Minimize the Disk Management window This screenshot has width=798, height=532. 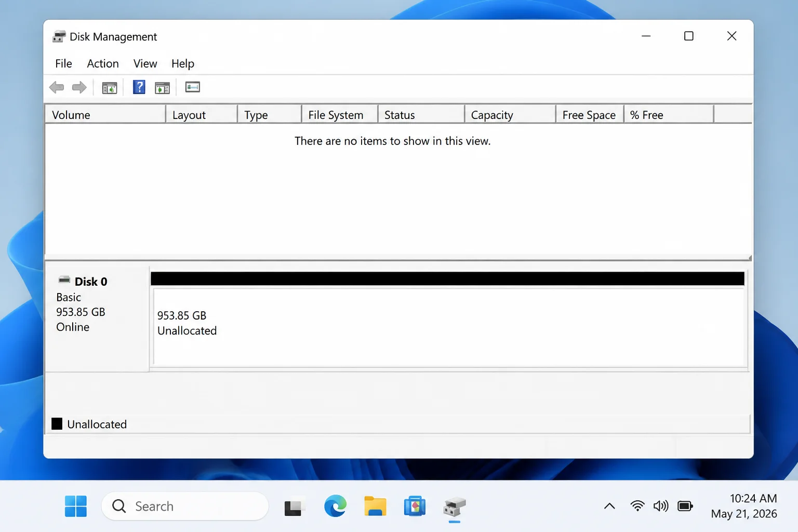click(x=646, y=36)
